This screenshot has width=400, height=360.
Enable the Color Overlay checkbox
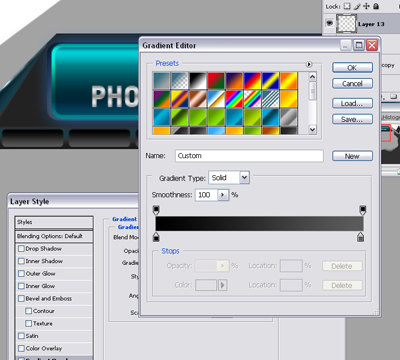pos(21,348)
